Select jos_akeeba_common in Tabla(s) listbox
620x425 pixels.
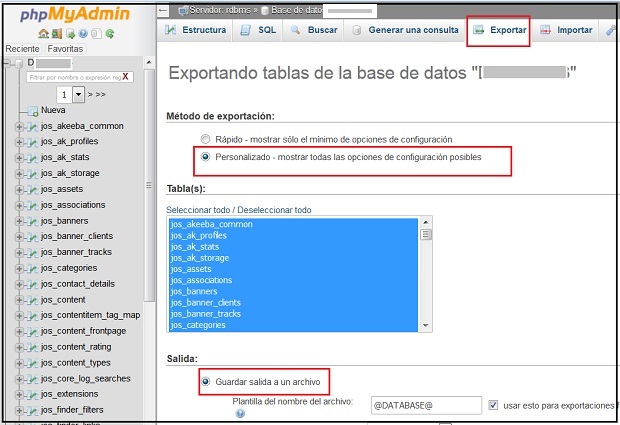pyautogui.click(x=294, y=224)
